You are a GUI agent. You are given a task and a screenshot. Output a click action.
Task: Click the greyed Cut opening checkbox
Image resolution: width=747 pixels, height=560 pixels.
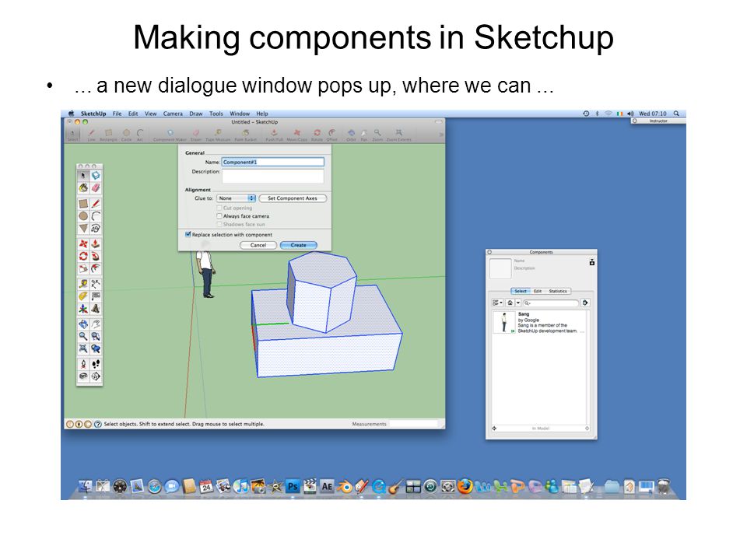[x=219, y=208]
